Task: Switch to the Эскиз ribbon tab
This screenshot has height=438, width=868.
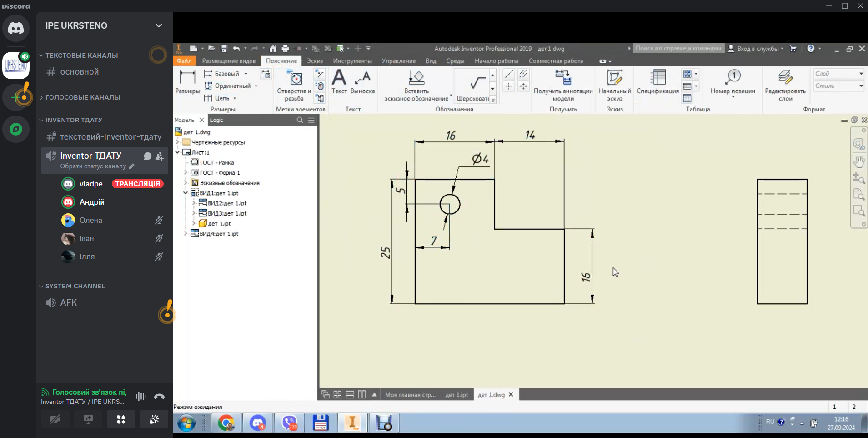Action: pyautogui.click(x=315, y=61)
